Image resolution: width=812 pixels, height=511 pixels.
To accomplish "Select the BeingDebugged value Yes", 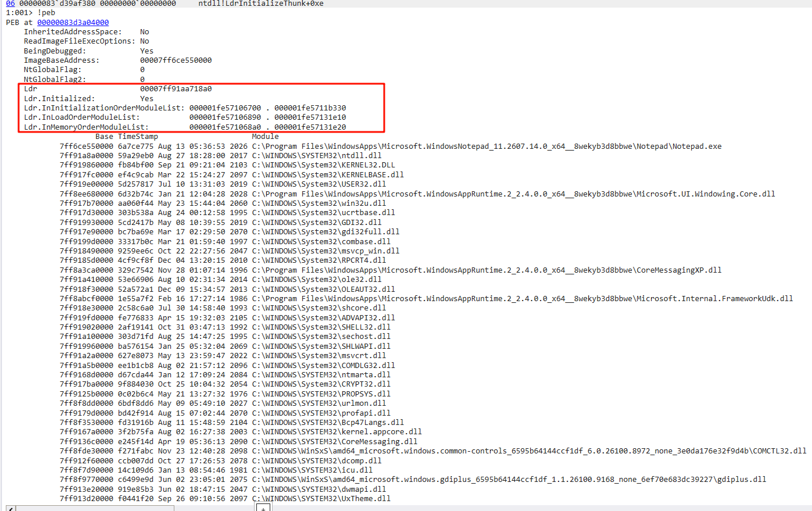I will pos(146,51).
